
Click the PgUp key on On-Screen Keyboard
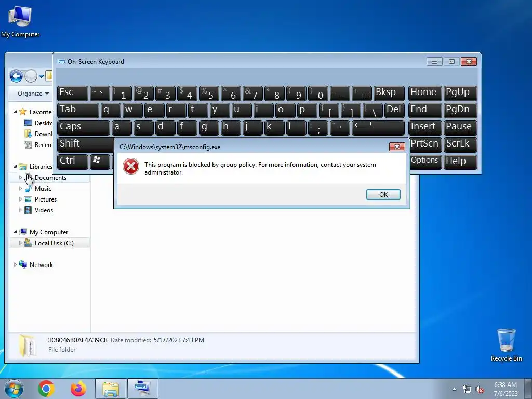460,93
